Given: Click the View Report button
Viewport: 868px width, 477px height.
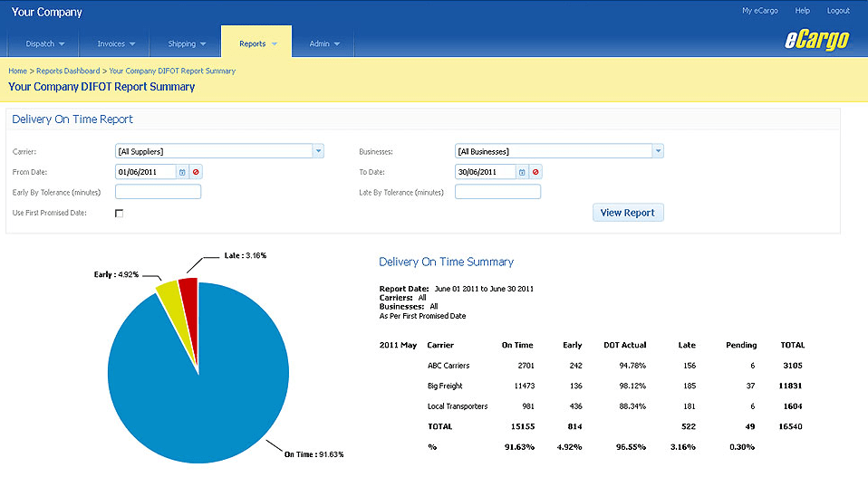Looking at the screenshot, I should pyautogui.click(x=628, y=213).
